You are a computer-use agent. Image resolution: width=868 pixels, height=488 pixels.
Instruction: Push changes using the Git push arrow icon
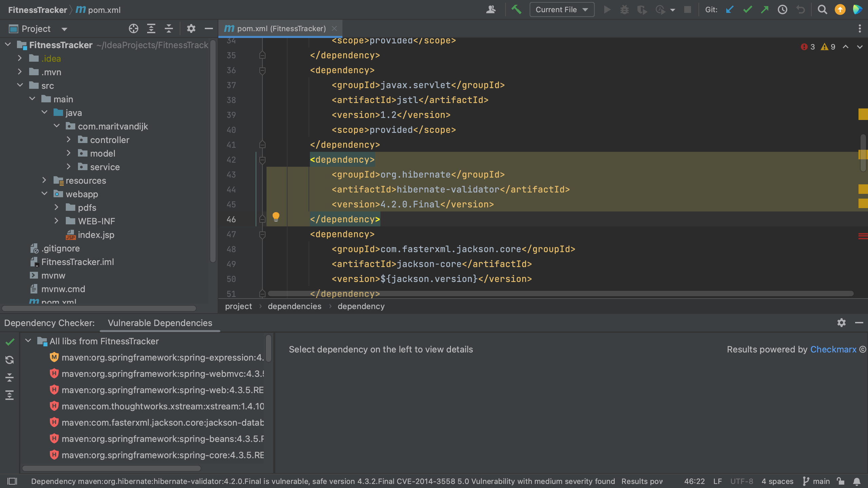coord(765,9)
